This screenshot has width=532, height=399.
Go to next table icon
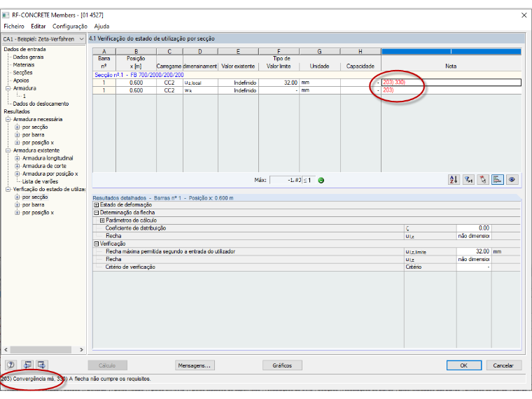tap(41, 365)
